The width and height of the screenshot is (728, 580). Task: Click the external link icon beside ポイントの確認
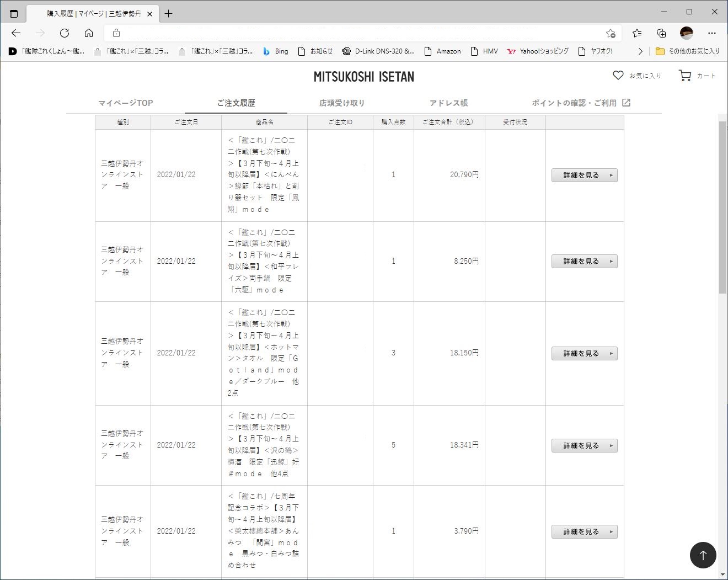point(626,103)
